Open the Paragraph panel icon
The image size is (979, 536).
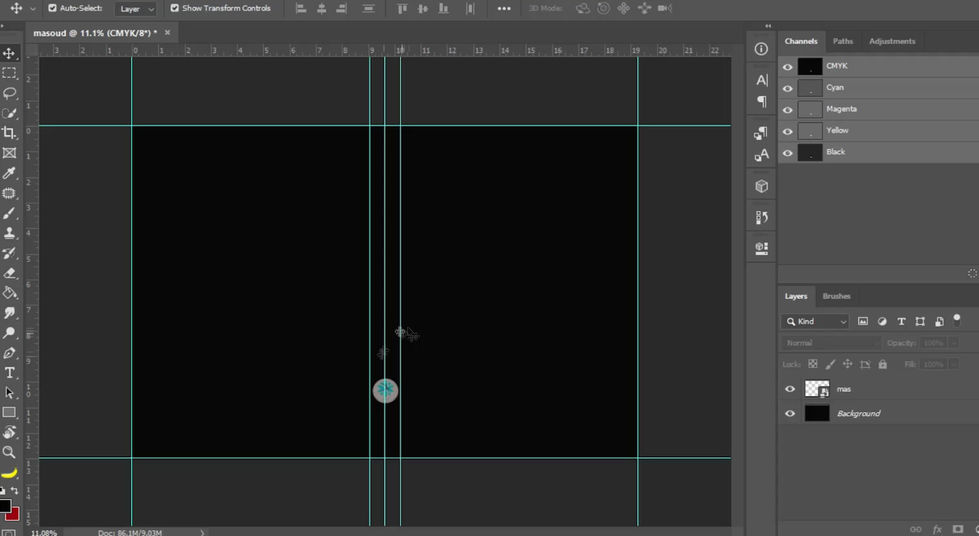click(x=762, y=101)
